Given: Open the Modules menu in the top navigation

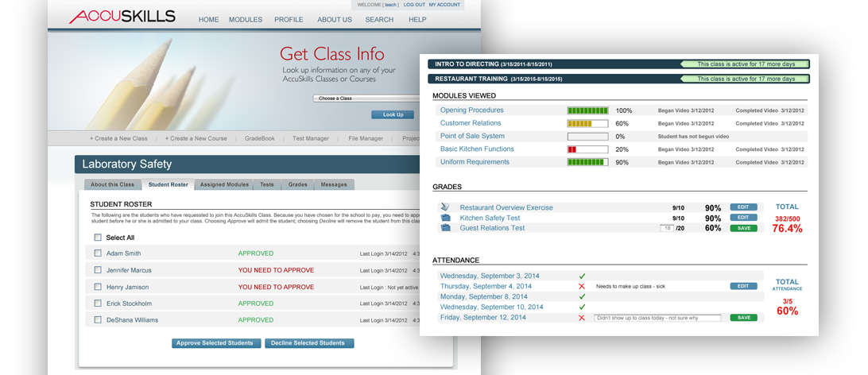Looking at the screenshot, I should coord(246,20).
